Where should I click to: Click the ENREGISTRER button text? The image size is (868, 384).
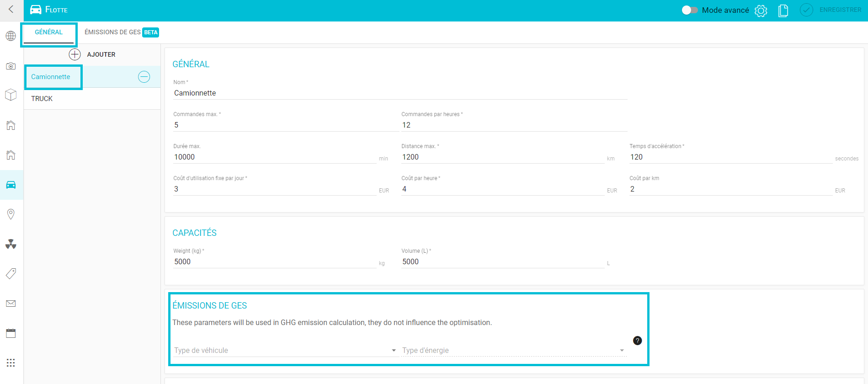point(840,10)
